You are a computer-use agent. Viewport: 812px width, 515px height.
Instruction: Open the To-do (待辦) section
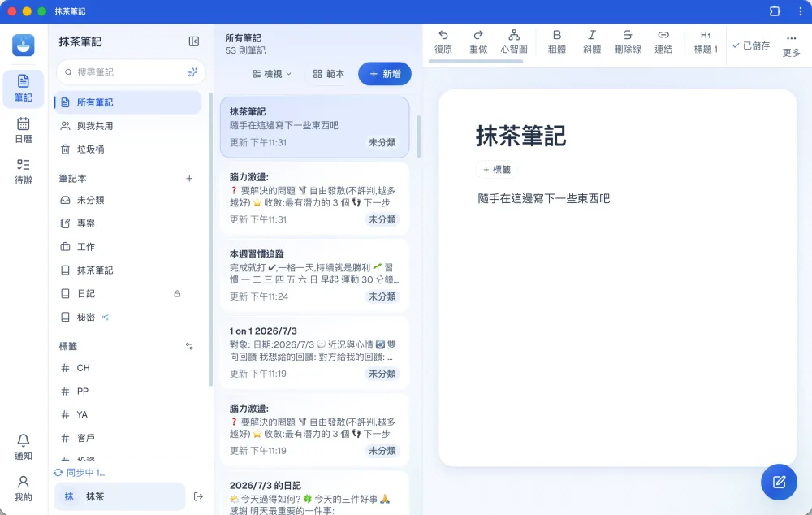24,171
